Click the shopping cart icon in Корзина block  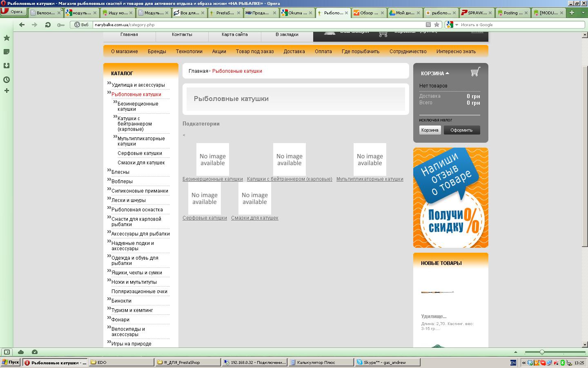(x=475, y=72)
